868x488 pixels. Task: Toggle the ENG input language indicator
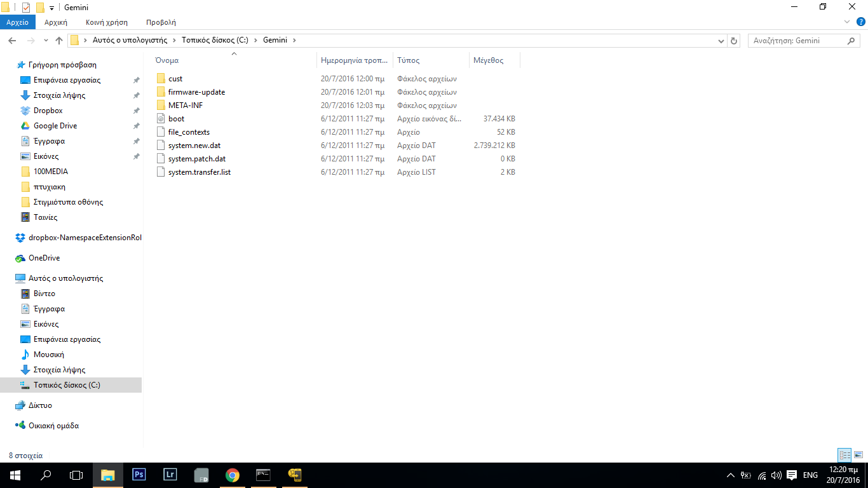click(810, 475)
